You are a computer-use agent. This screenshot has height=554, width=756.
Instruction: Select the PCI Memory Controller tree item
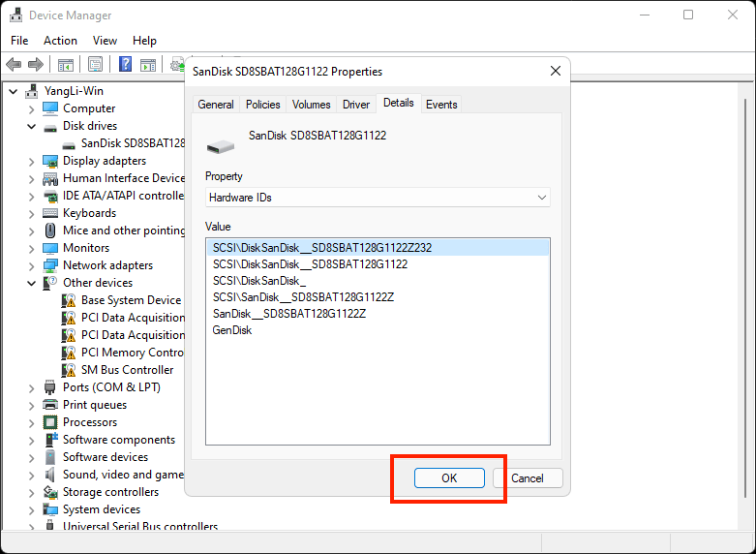point(132,353)
